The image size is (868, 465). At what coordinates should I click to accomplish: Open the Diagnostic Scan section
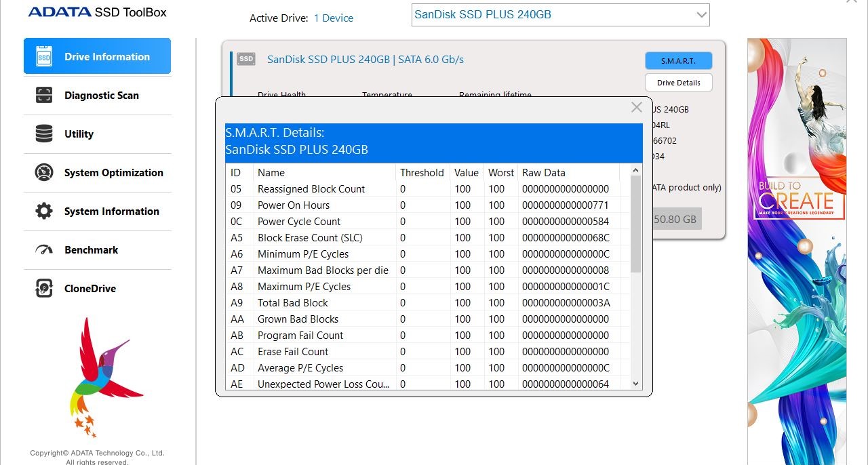[x=97, y=96]
